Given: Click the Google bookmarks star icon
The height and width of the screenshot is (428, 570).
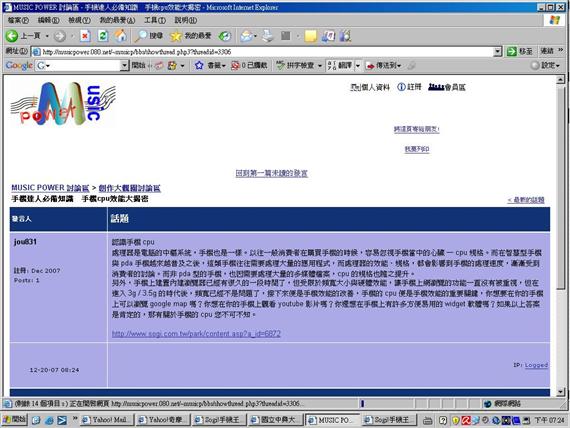Looking at the screenshot, I should pos(199,65).
